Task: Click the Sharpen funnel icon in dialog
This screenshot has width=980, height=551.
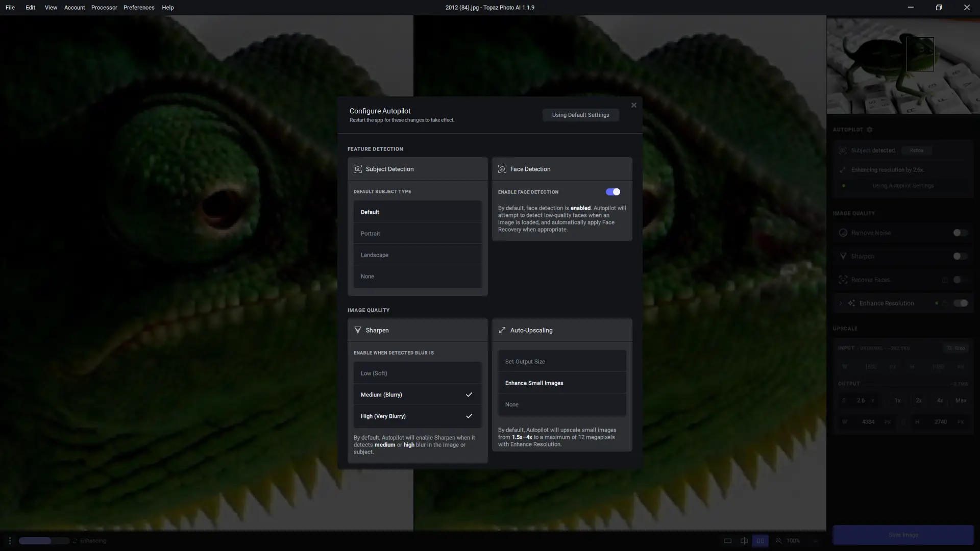Action: (x=358, y=330)
